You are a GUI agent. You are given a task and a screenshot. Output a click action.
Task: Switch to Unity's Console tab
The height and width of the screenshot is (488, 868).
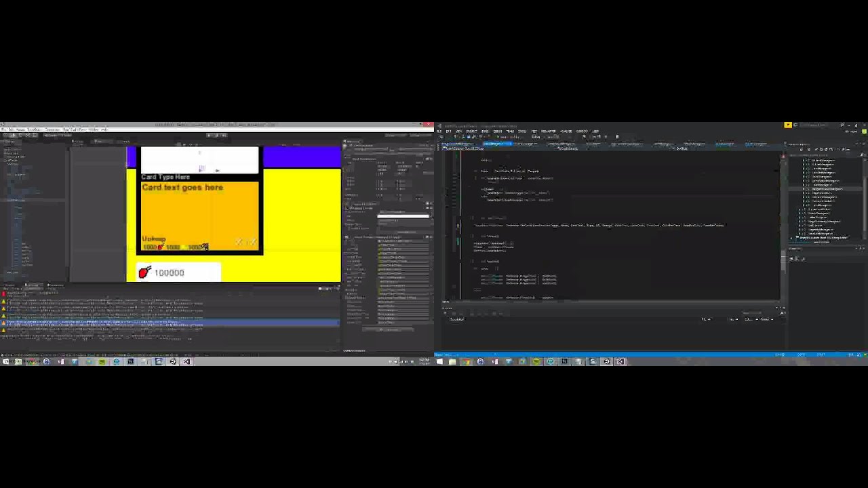33,285
